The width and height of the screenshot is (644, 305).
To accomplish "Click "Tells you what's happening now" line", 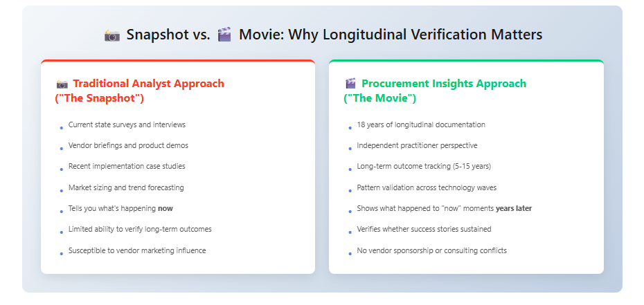I will point(120,208).
